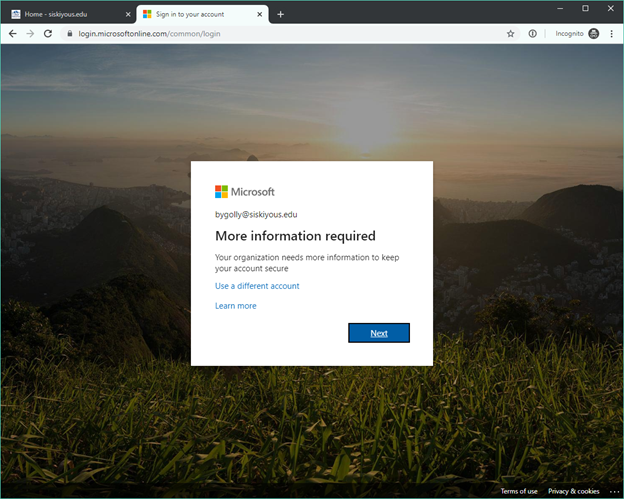Bookmark this page with the star icon
The width and height of the screenshot is (624, 499).
click(511, 34)
